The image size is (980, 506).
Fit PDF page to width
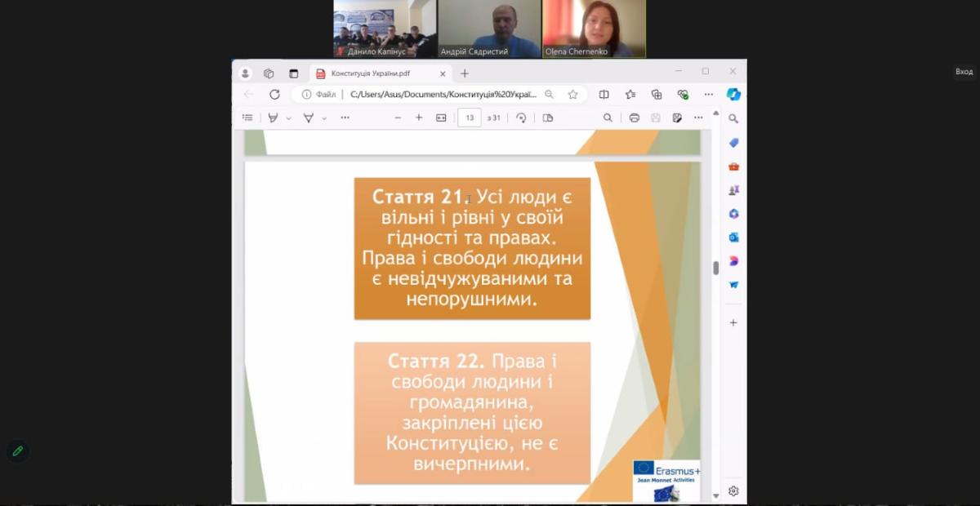441,118
